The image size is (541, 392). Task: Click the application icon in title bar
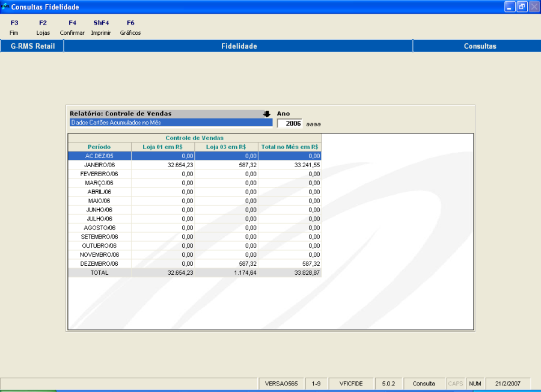[5, 7]
